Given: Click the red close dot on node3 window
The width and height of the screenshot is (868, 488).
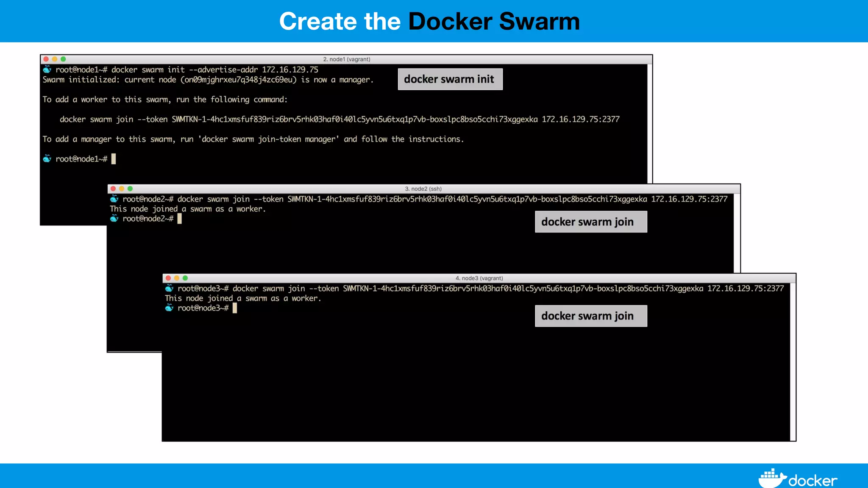Looking at the screenshot, I should 168,278.
